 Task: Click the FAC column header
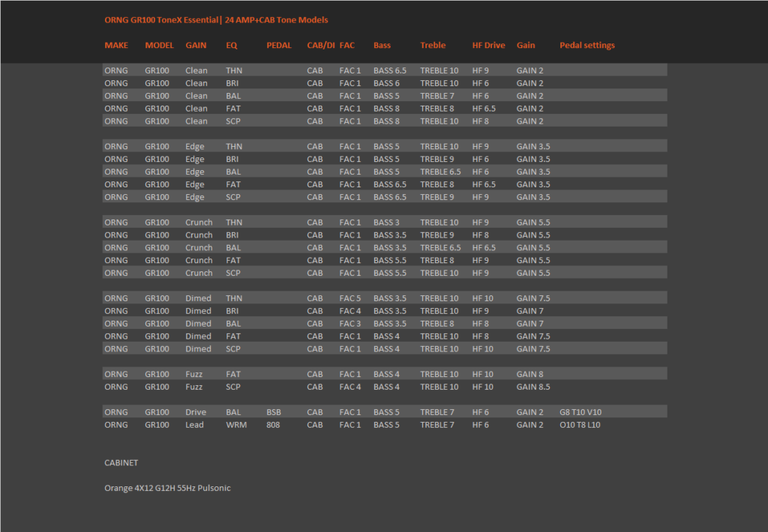346,45
